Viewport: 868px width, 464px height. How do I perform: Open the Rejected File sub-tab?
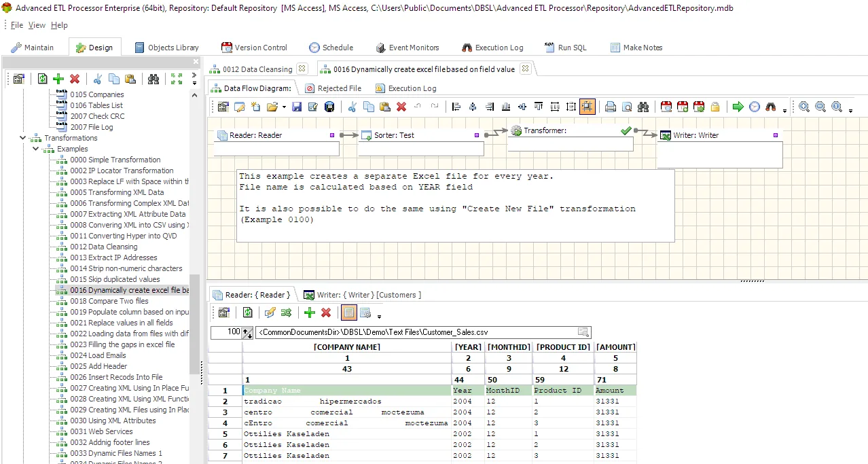333,88
